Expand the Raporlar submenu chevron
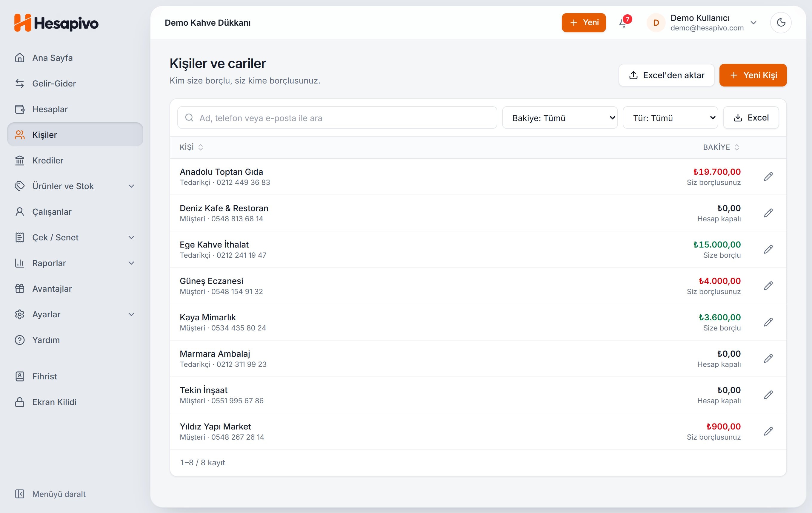 coord(132,263)
